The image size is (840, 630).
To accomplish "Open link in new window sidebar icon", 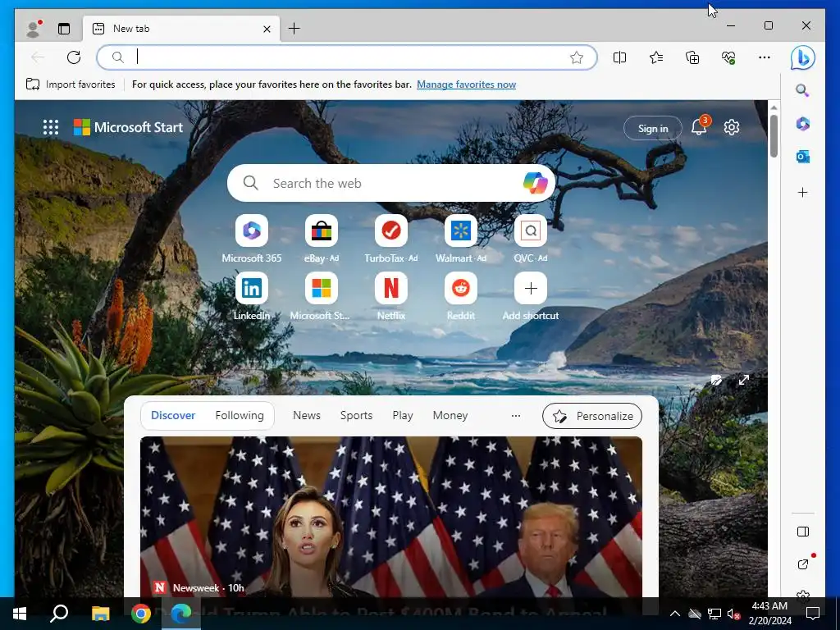I will pyautogui.click(x=802, y=564).
